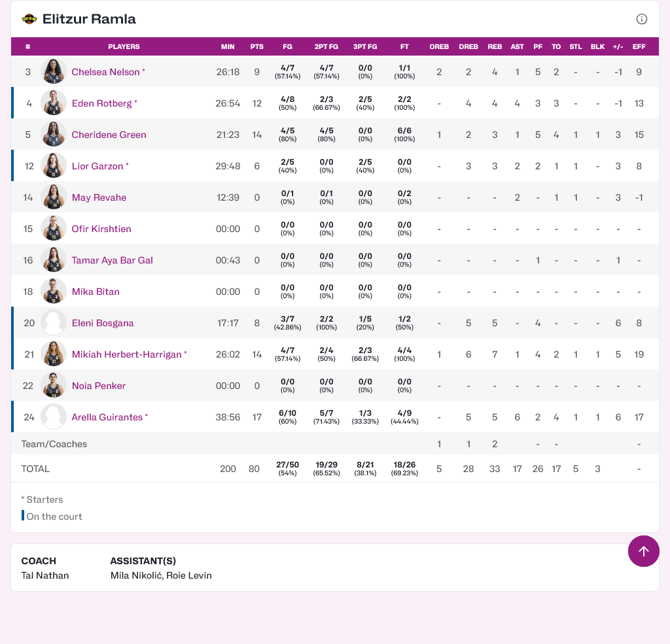Click the MIN column header
This screenshot has height=644, width=670.
tap(228, 47)
